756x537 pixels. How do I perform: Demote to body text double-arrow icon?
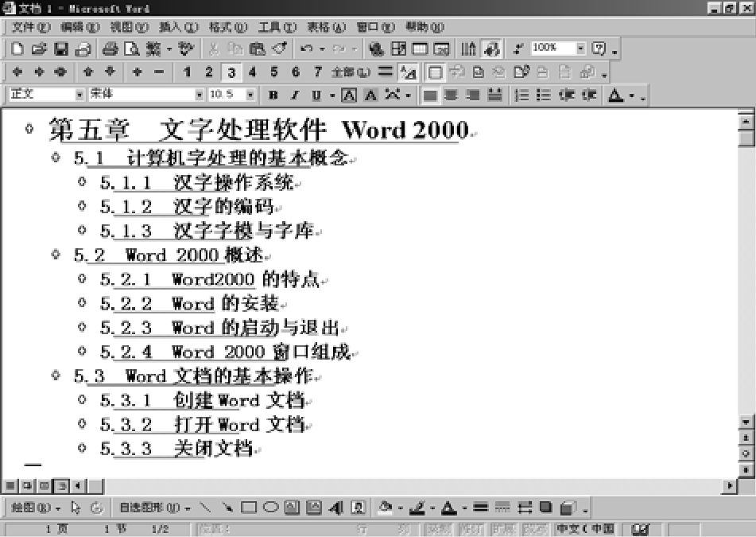[x=60, y=72]
